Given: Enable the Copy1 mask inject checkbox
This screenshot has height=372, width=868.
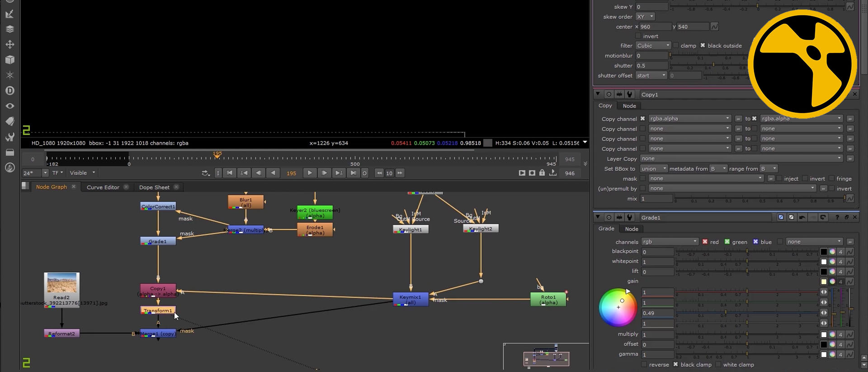Looking at the screenshot, I should click(x=779, y=179).
